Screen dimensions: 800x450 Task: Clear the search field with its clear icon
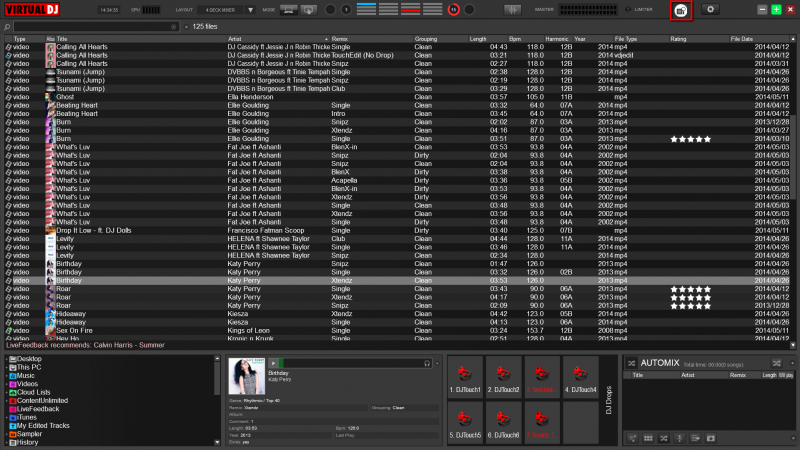point(173,27)
